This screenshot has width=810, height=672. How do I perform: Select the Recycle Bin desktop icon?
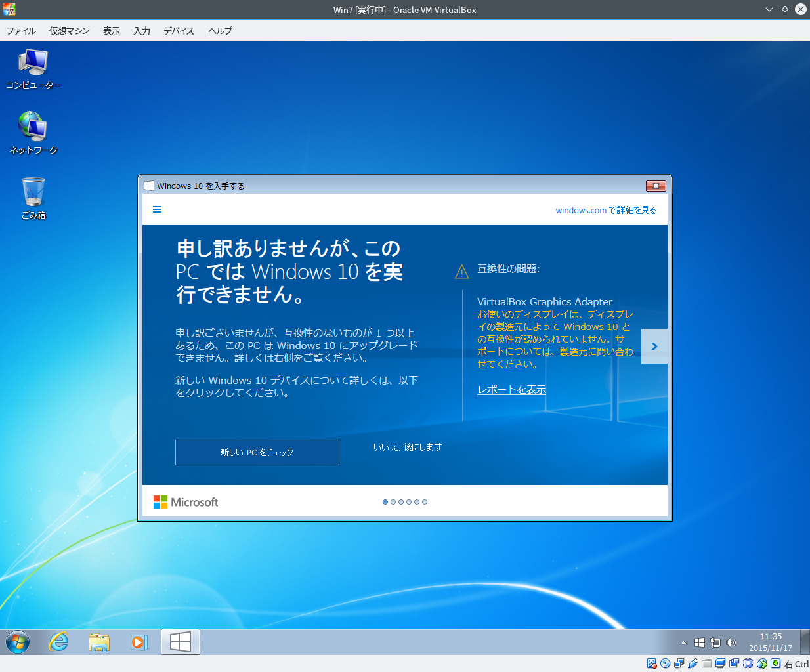tap(33, 198)
